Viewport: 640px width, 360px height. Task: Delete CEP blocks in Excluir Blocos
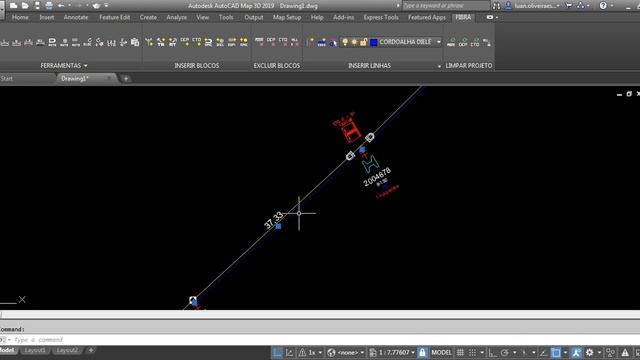point(271,42)
